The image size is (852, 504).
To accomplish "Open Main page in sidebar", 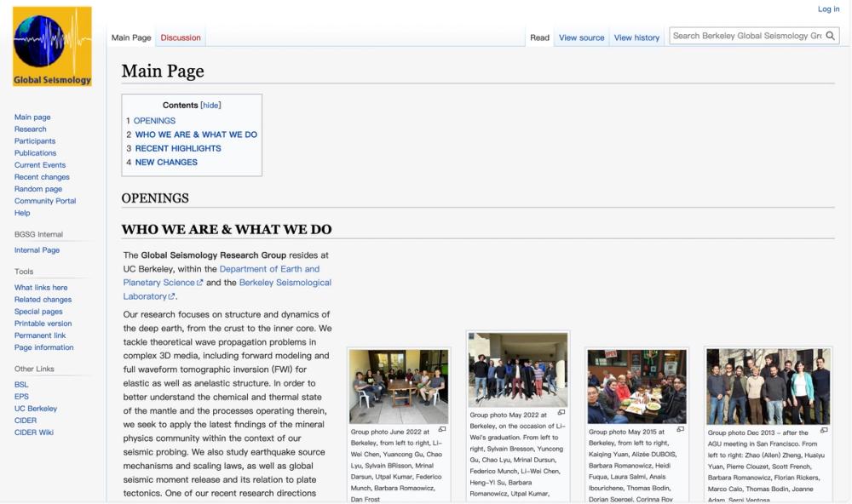I will pyautogui.click(x=32, y=117).
